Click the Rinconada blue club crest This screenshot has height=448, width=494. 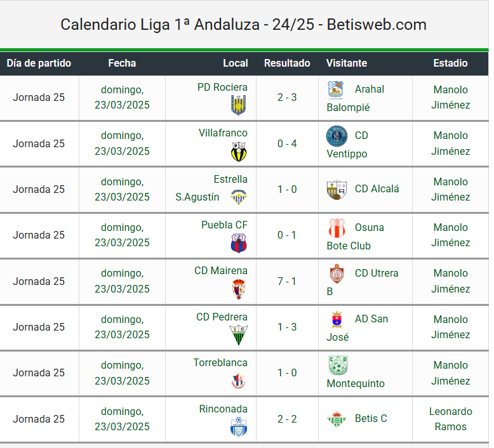(x=239, y=426)
